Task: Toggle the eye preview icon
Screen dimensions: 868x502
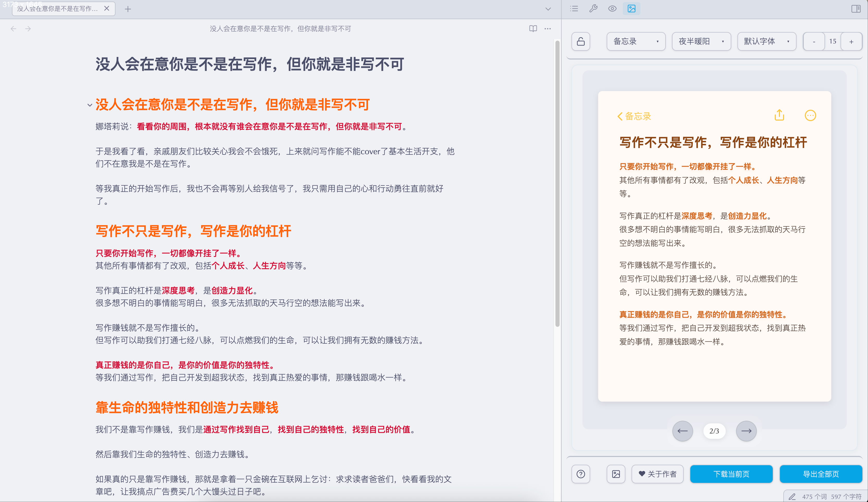Action: click(612, 9)
